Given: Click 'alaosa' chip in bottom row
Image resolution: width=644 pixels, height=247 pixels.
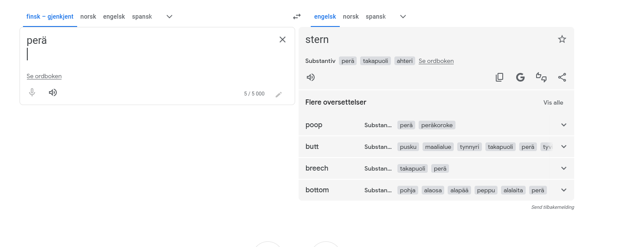Looking at the screenshot, I should 433,190.
